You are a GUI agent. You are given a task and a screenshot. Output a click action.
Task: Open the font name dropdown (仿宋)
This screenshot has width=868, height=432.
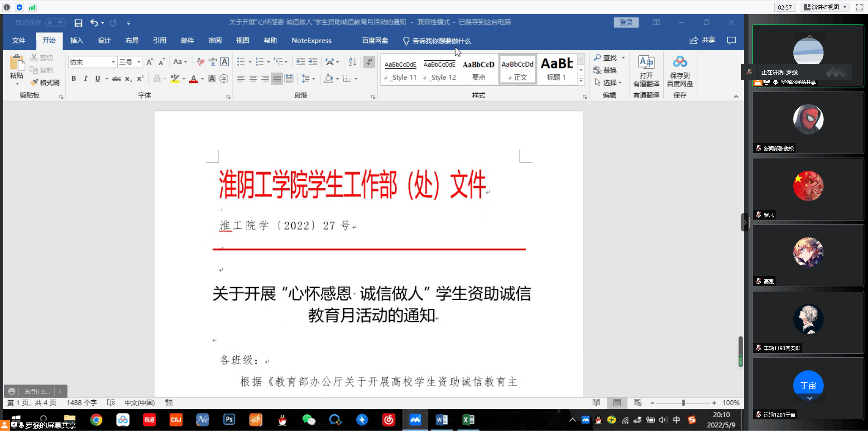[x=113, y=62]
